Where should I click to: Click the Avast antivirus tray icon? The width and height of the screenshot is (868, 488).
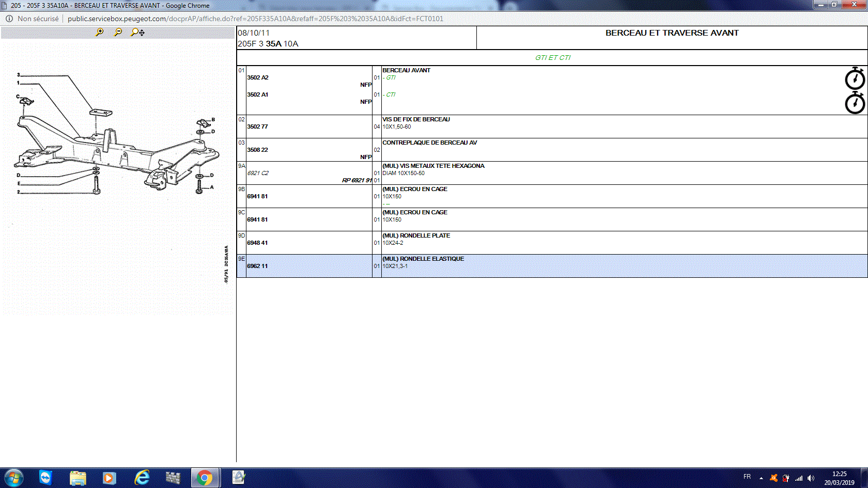(773, 478)
